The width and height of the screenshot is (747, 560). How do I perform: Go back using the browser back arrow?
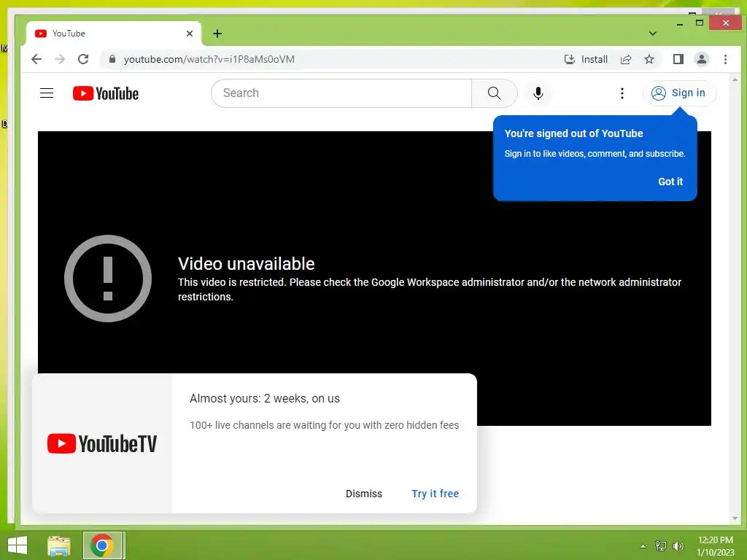click(x=36, y=59)
